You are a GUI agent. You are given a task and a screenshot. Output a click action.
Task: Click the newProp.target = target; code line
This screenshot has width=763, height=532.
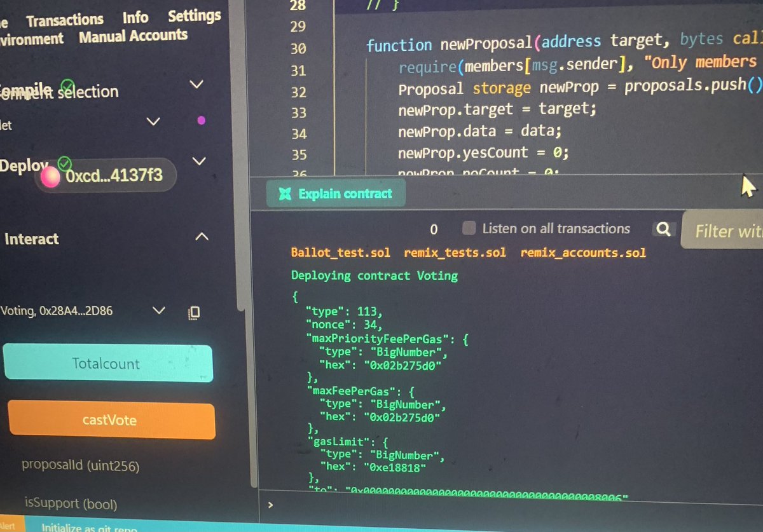[x=497, y=109]
